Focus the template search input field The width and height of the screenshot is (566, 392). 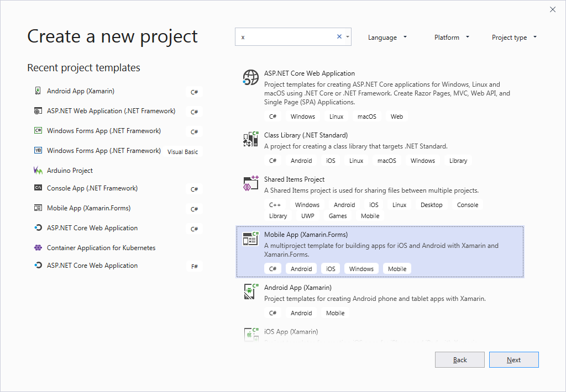(x=285, y=37)
